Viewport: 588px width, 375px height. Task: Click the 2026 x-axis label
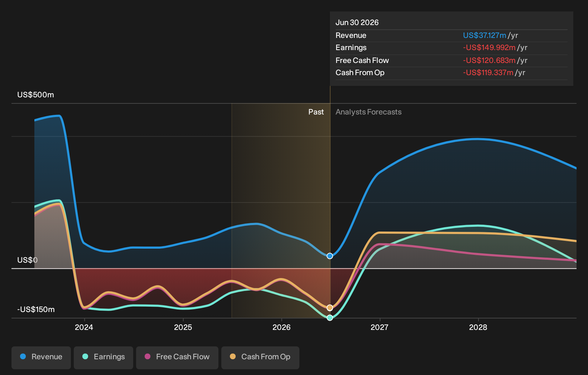281,327
